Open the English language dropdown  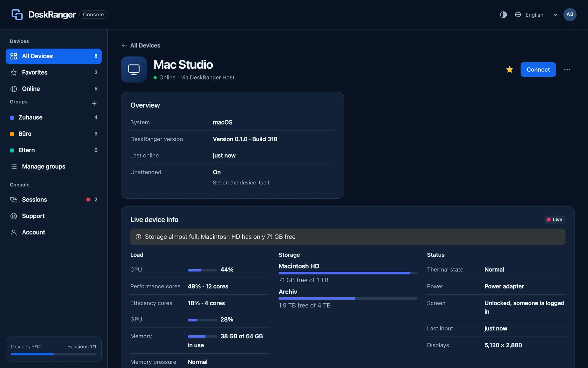click(536, 15)
